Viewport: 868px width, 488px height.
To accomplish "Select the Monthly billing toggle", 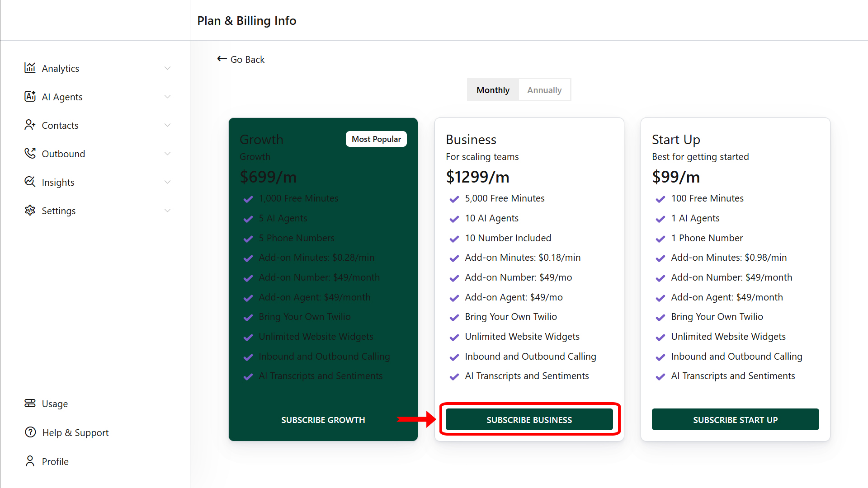I will 493,90.
